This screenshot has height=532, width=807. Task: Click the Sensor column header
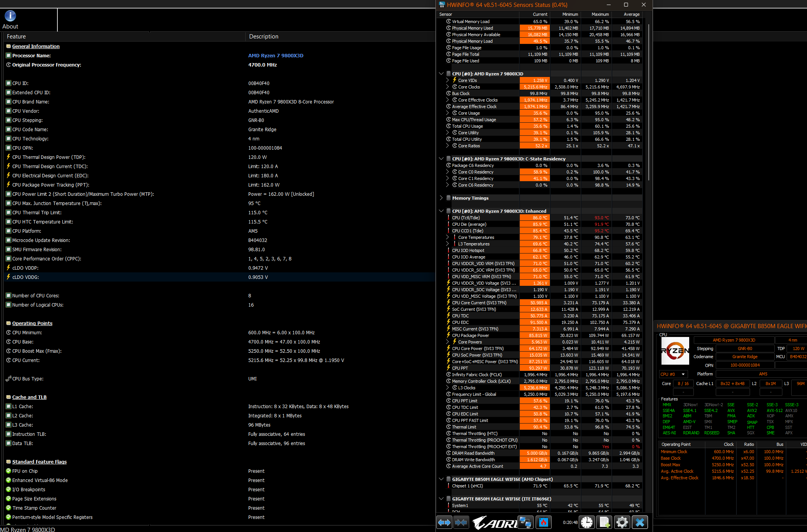click(x=478, y=14)
